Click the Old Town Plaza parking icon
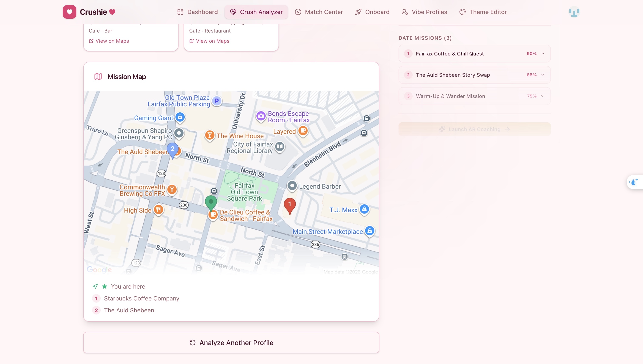The image size is (643, 364). point(217,101)
